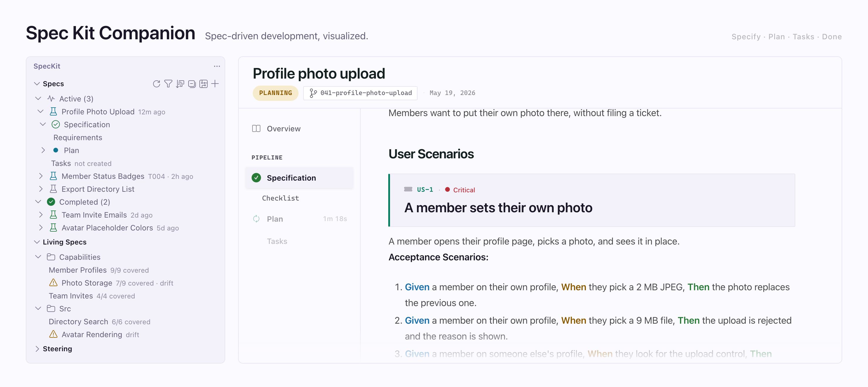
Task: Select the Requirements tree item
Action: (77, 138)
